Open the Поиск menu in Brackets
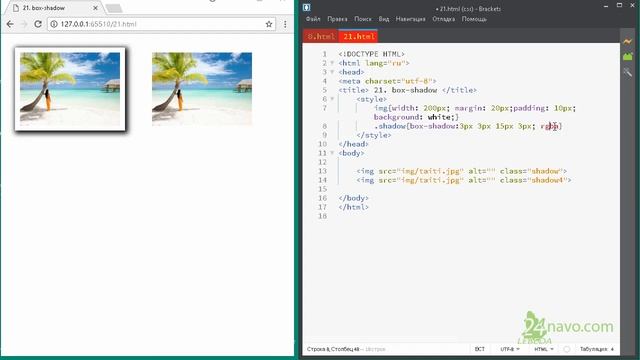The width and height of the screenshot is (640, 360). coord(363,19)
